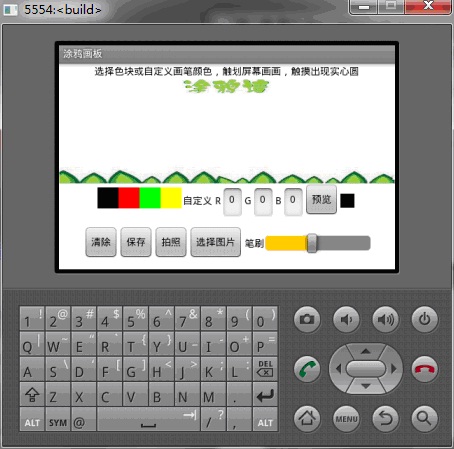Click the R value input field
This screenshot has width=454, height=449.
coord(232,201)
